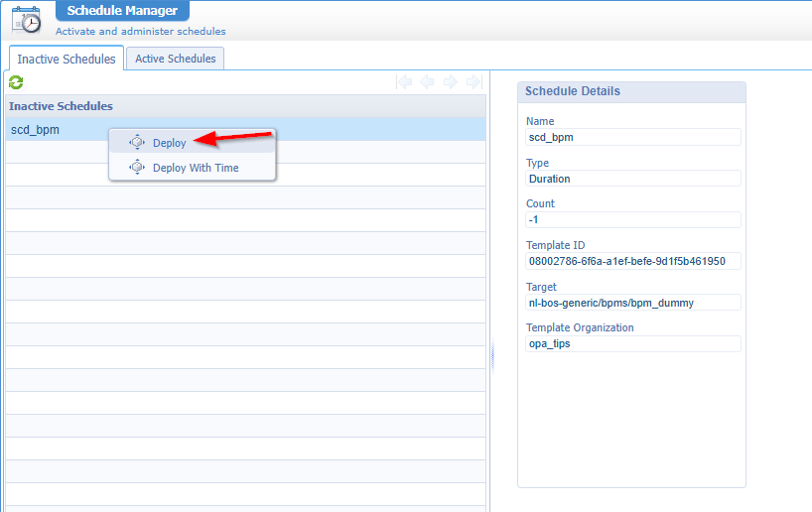Click the Template ID field
The height and width of the screenshot is (512, 812).
coord(632,262)
